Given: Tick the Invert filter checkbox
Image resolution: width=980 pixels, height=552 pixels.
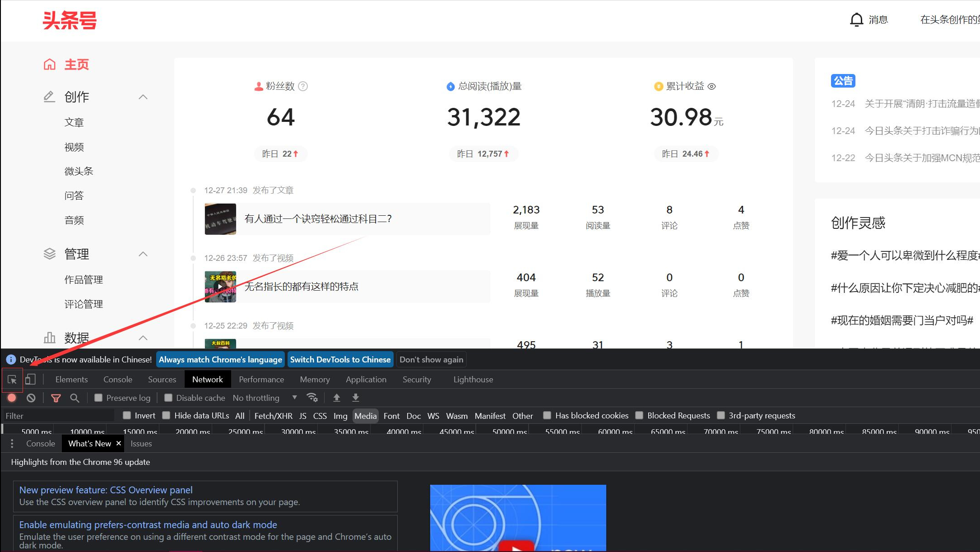Looking at the screenshot, I should 127,415.
